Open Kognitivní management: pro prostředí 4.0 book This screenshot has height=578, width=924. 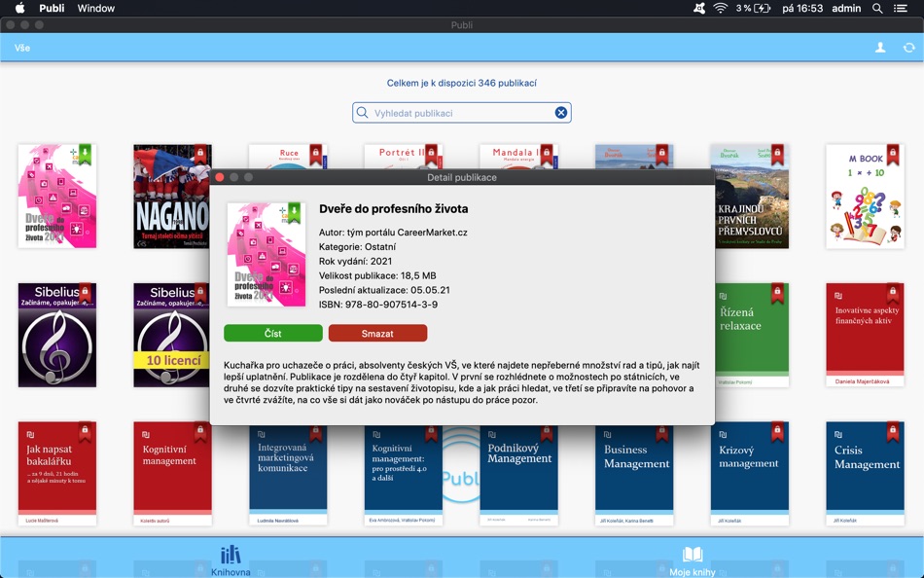[403, 476]
